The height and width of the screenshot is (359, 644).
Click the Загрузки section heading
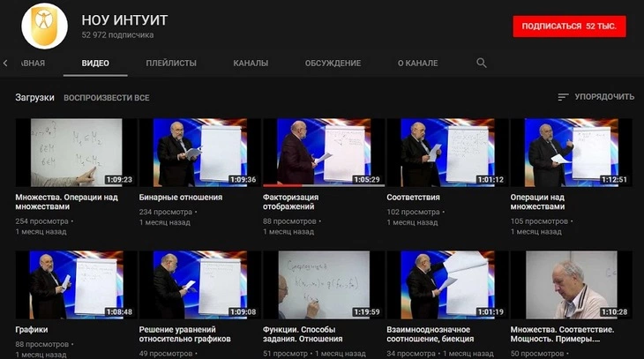[x=35, y=97]
